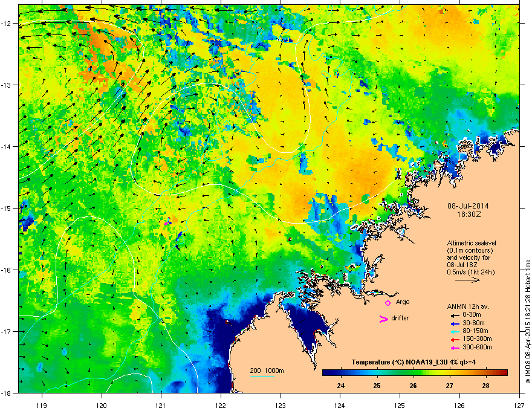
Task: Click the time text 18:30Z
Action: click(469, 215)
